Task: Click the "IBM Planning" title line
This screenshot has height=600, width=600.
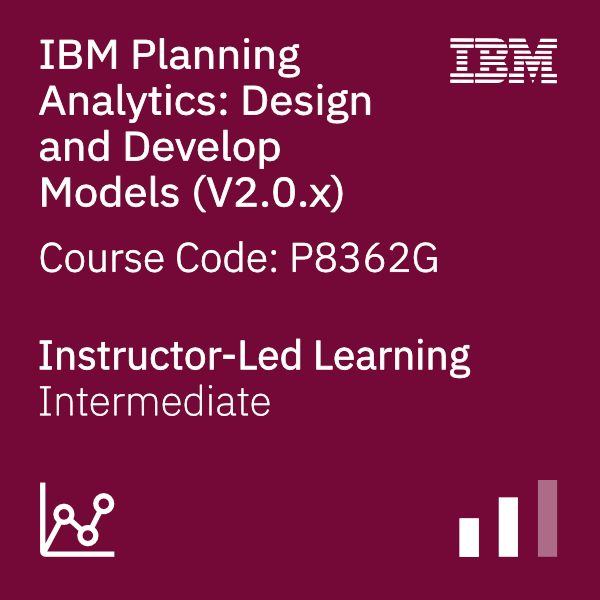Action: pos(169,58)
